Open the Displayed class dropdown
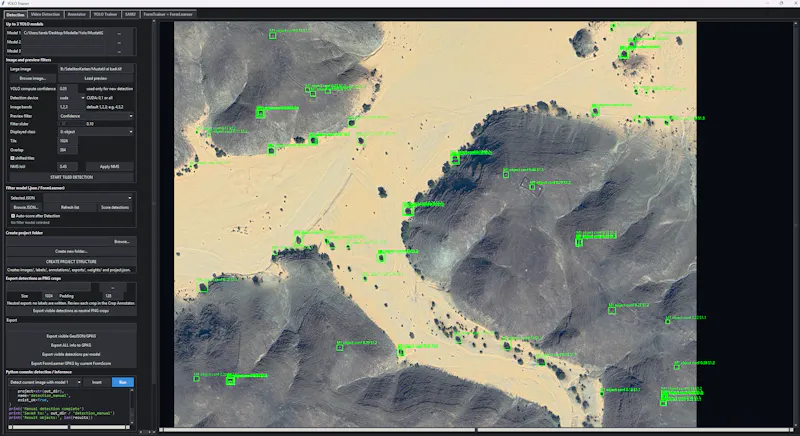This screenshot has width=800, height=436. point(96,132)
